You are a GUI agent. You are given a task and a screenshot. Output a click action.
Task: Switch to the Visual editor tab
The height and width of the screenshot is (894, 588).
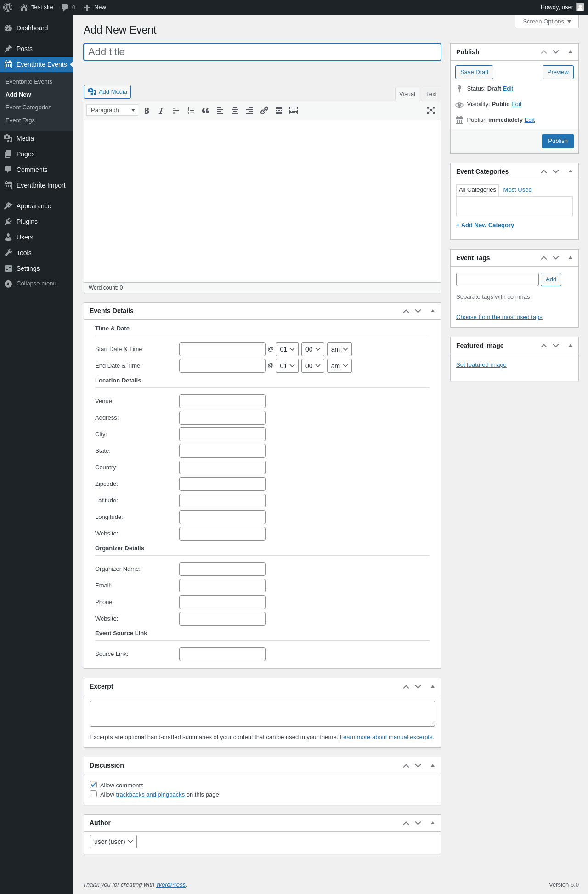pos(407,94)
